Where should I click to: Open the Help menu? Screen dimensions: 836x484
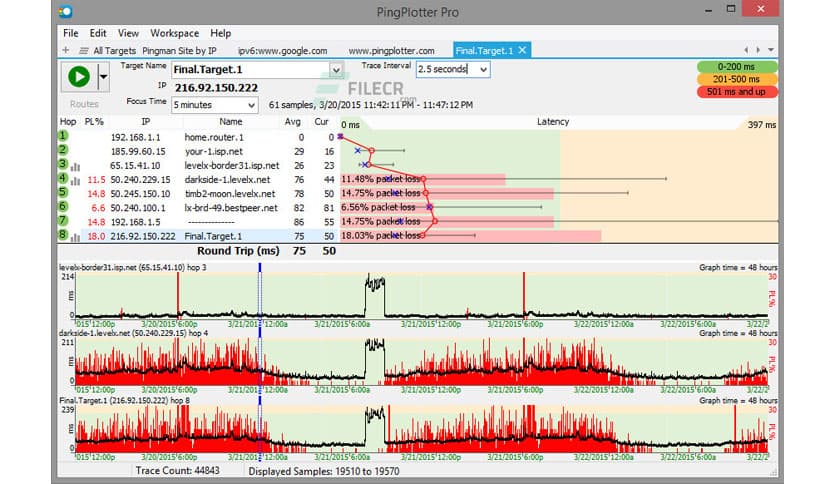click(x=220, y=33)
